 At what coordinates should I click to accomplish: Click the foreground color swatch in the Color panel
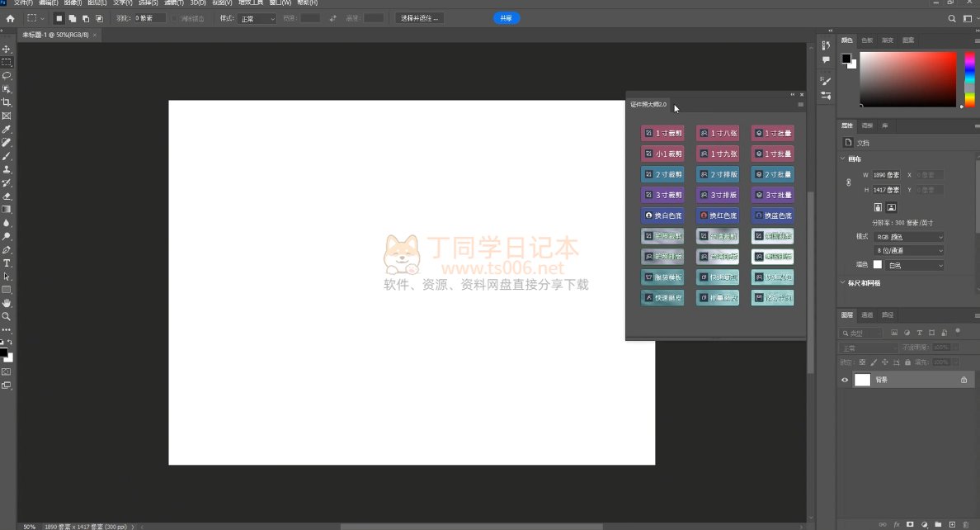point(846,59)
